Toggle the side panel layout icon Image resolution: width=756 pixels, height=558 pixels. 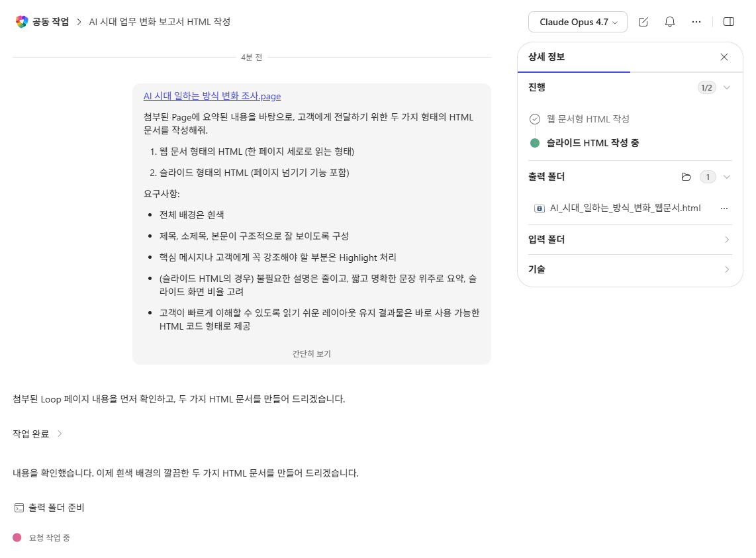(x=729, y=22)
